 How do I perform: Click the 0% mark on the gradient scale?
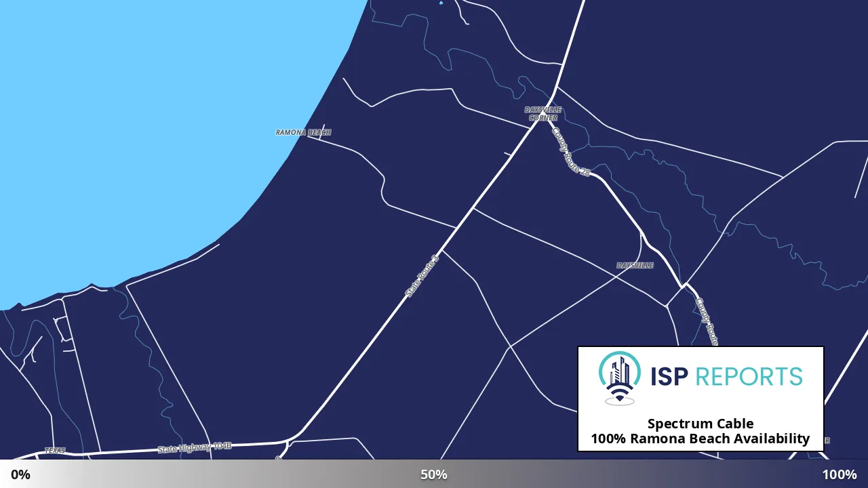(x=20, y=474)
